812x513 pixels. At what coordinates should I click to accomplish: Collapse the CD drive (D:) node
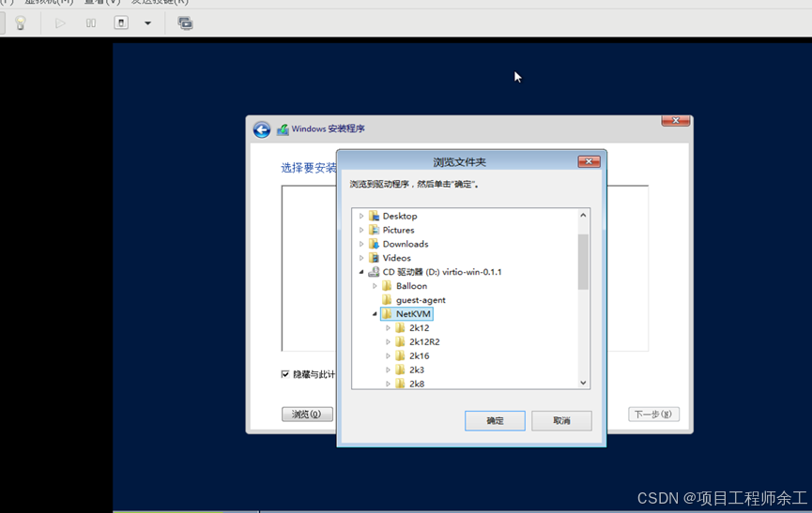(361, 272)
